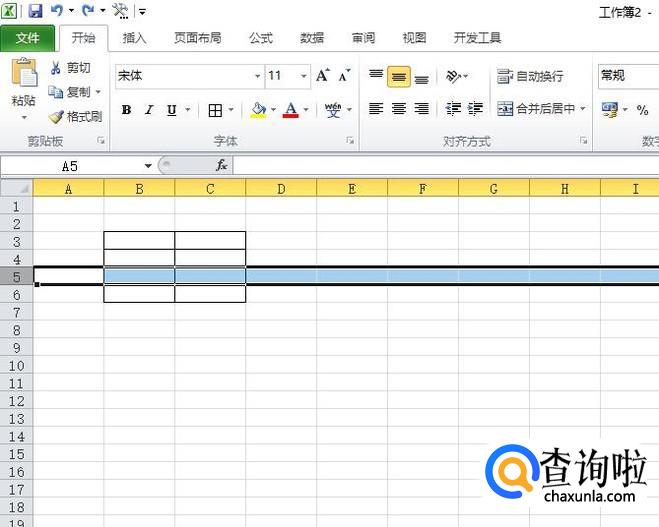The image size is (659, 527).
Task: Click 合并后居中 merge and center button
Action: tap(536, 109)
